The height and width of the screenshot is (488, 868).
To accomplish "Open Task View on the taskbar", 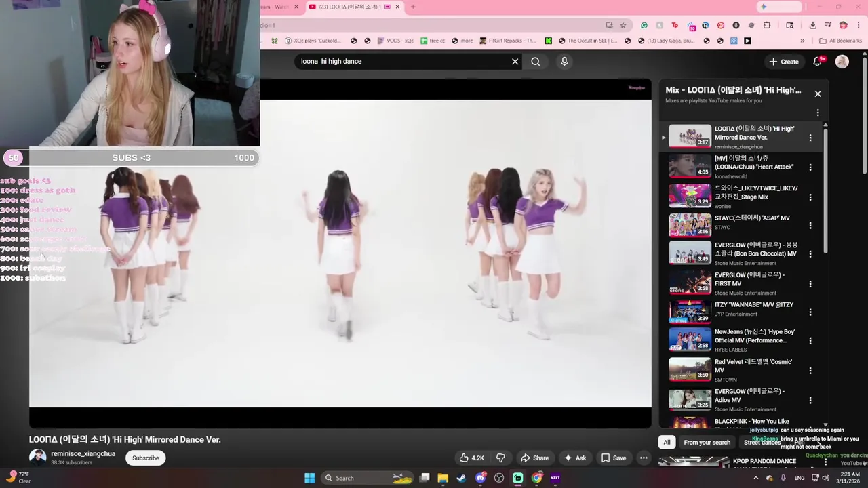I will [425, 478].
